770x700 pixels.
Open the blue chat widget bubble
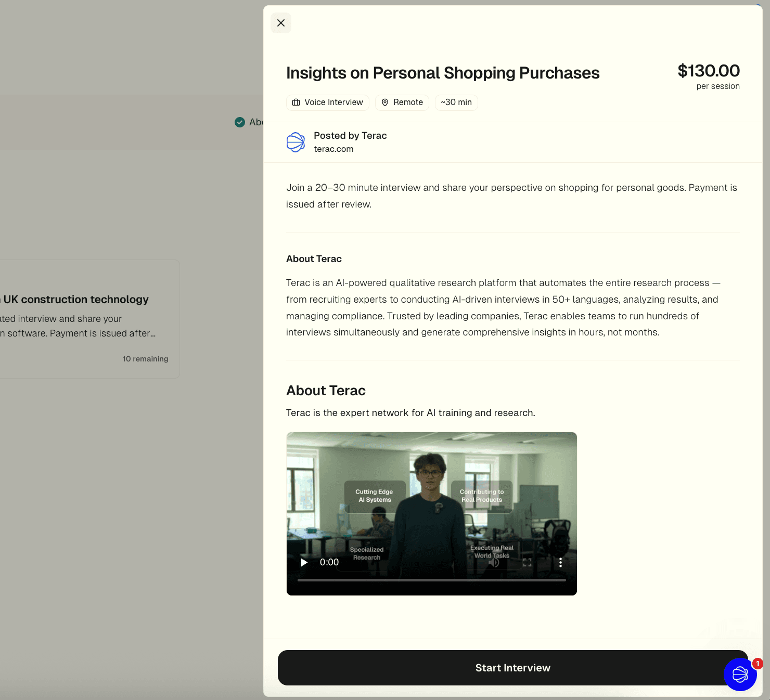[x=740, y=675]
